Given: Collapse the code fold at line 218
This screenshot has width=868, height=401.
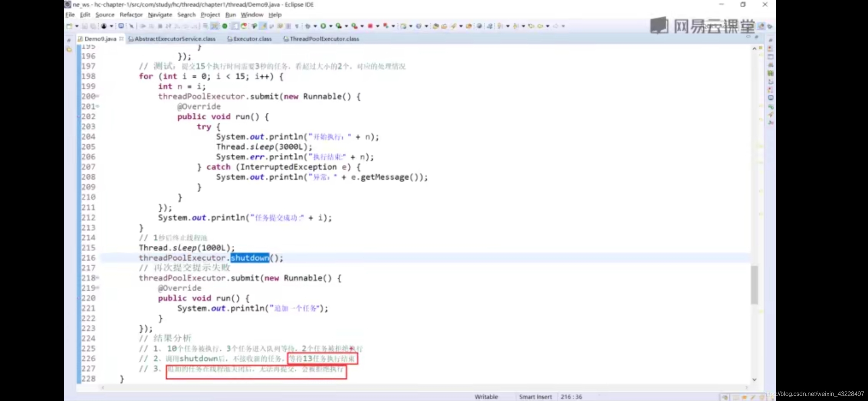Looking at the screenshot, I should click(x=98, y=278).
